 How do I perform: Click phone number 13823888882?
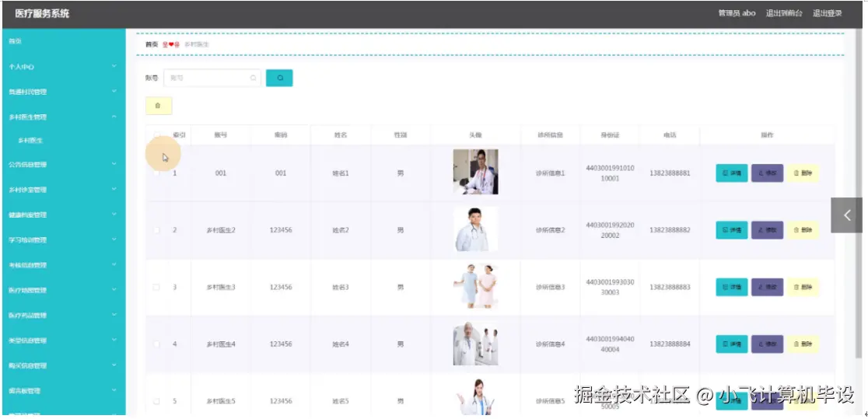(x=670, y=230)
